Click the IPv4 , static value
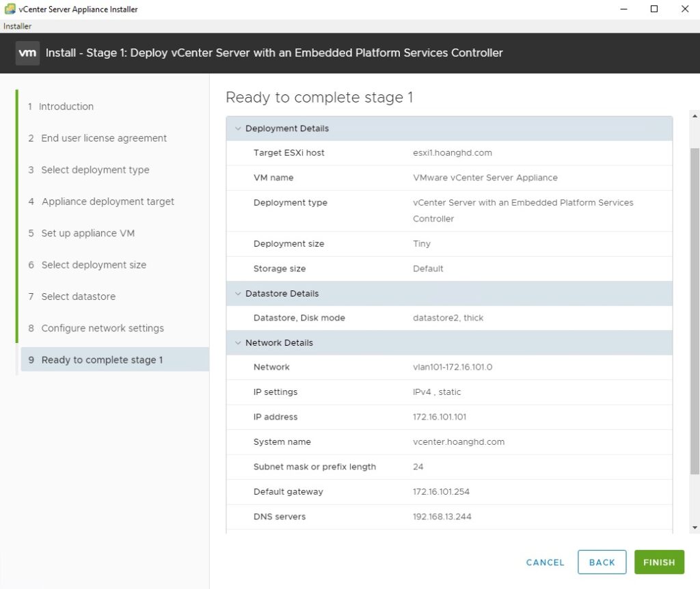This screenshot has width=700, height=589. coord(436,392)
